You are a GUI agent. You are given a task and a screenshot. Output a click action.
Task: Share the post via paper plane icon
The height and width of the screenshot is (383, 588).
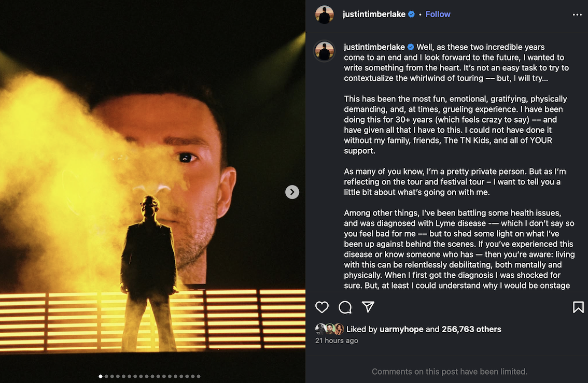pyautogui.click(x=368, y=307)
